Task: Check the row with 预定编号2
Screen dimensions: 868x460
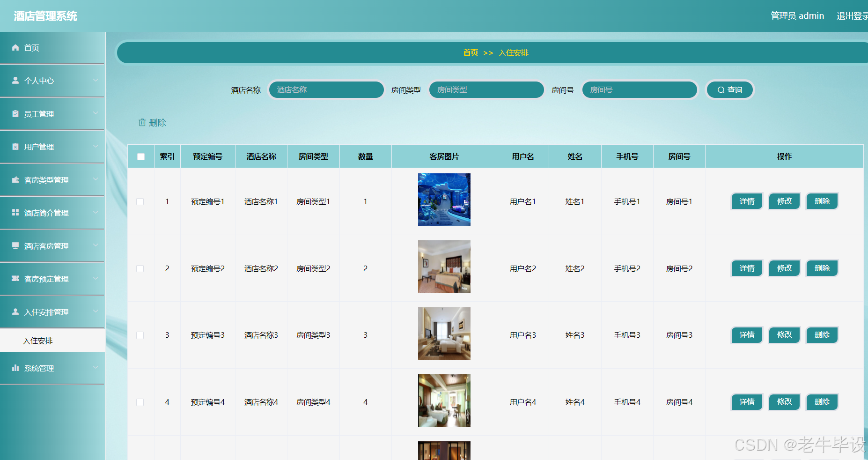Action: tap(140, 268)
